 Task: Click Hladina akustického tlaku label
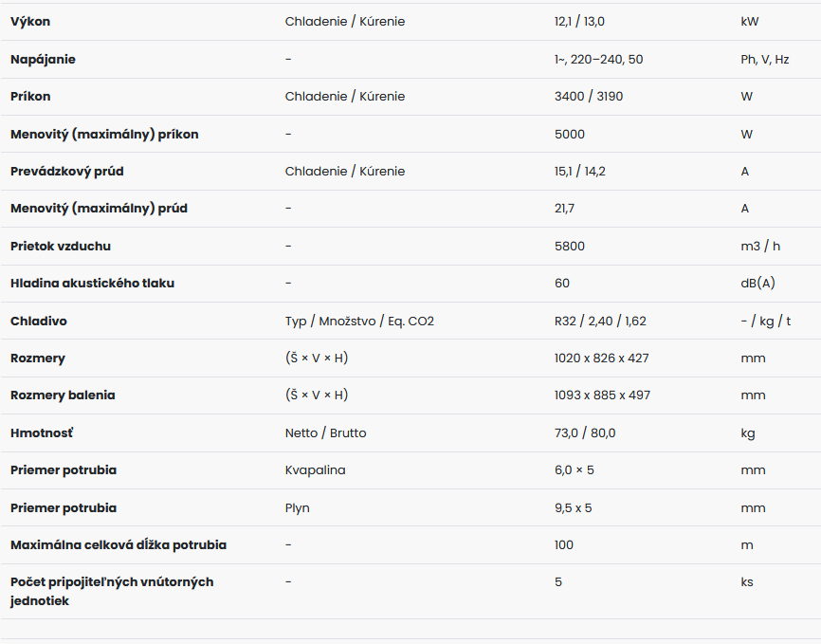[x=92, y=284]
